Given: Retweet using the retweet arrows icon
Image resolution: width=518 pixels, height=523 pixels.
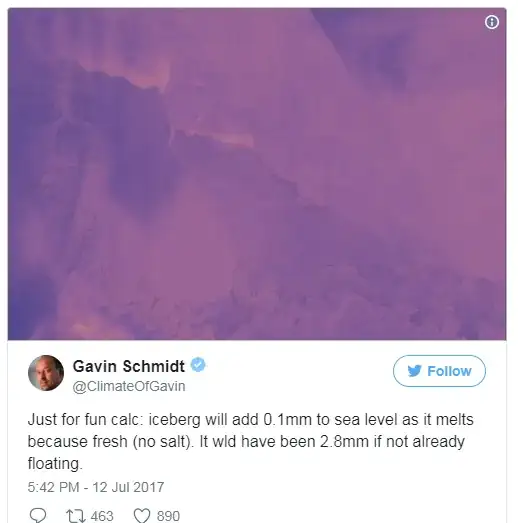Looking at the screenshot, I should coord(76,516).
